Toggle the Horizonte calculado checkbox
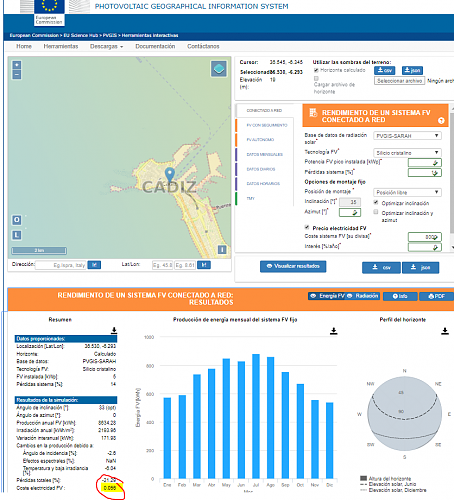 pyautogui.click(x=316, y=70)
